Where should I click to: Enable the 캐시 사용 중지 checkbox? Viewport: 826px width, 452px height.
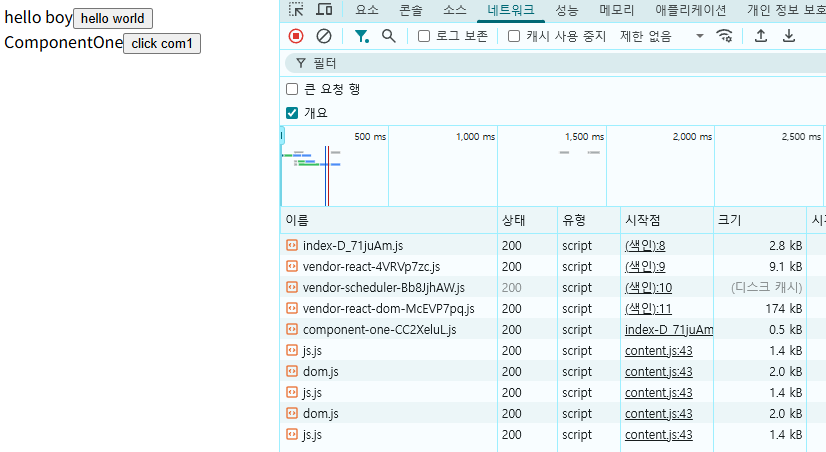[514, 36]
